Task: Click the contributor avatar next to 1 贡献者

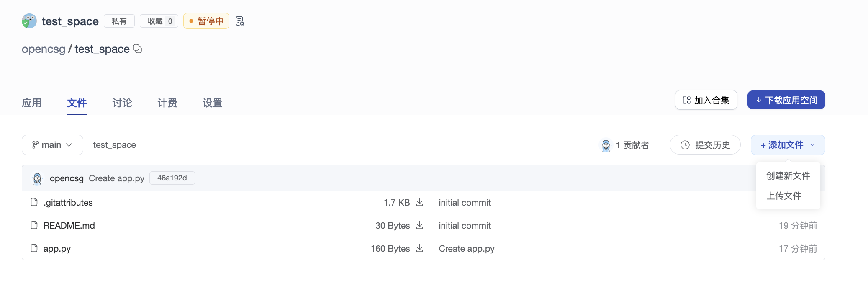Action: pyautogui.click(x=606, y=145)
